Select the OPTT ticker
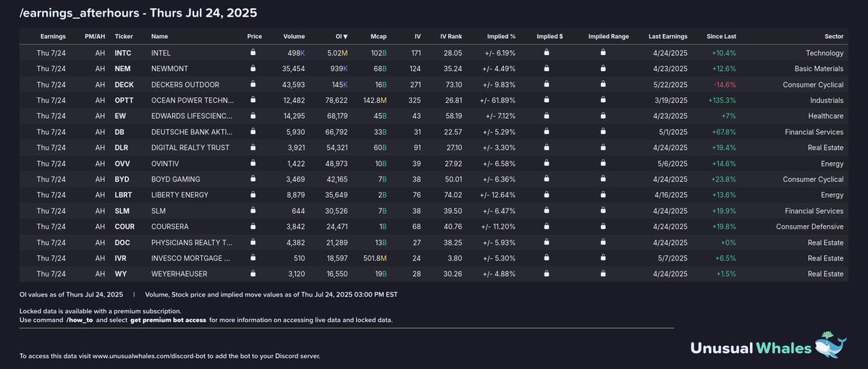Image resolution: width=868 pixels, height=369 pixels. tap(124, 100)
